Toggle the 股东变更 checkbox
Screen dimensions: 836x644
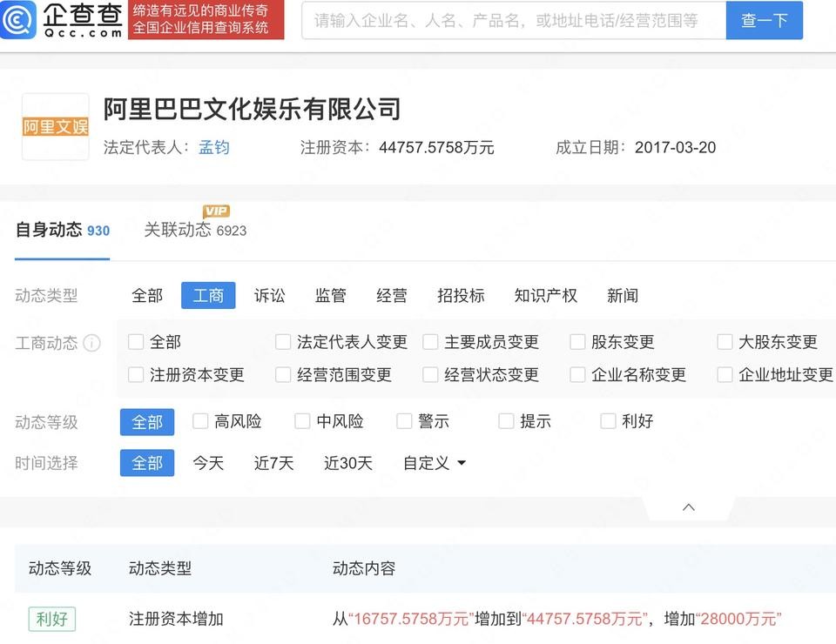pos(577,342)
